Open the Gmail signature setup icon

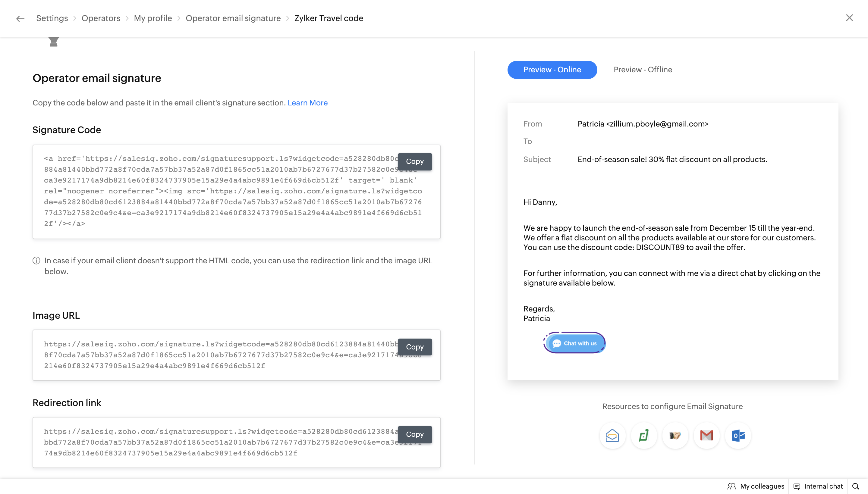(x=706, y=435)
